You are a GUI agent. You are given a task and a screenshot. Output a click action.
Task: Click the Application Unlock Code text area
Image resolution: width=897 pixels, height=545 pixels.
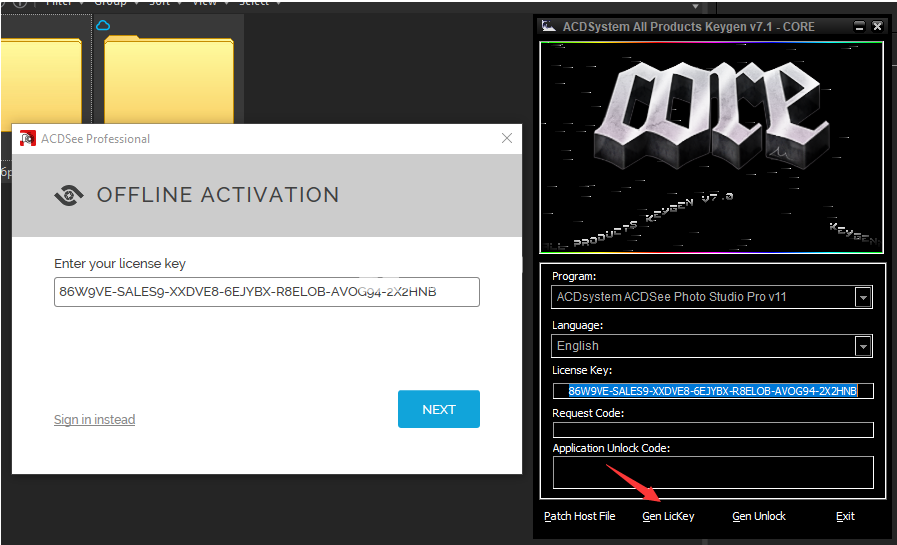click(x=713, y=472)
